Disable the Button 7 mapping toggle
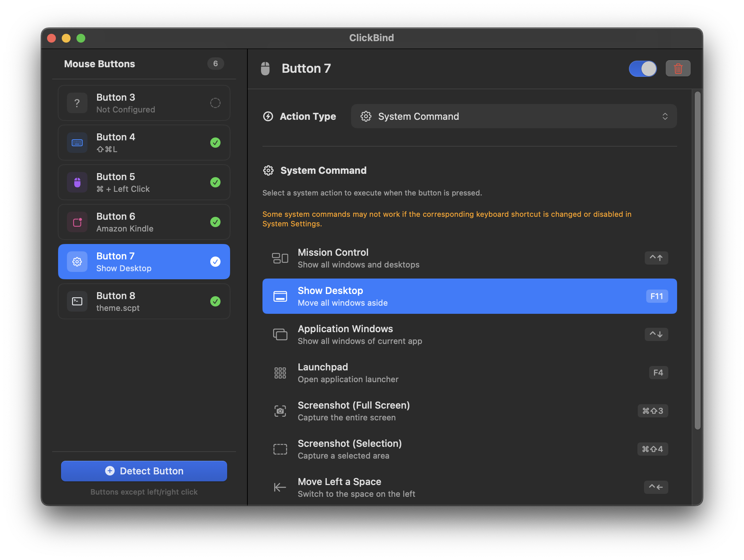This screenshot has width=744, height=560. click(x=643, y=68)
